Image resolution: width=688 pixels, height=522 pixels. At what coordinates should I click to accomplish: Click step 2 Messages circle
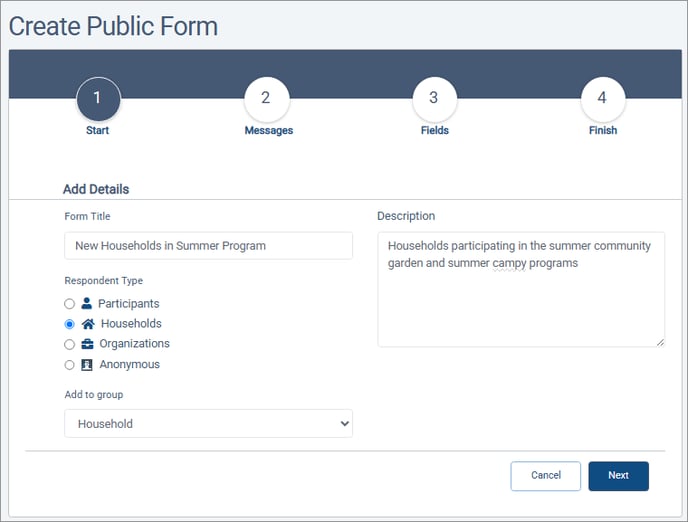[266, 99]
